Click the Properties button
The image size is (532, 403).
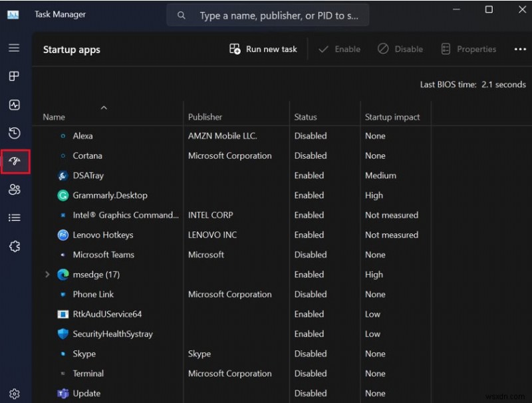[469, 49]
